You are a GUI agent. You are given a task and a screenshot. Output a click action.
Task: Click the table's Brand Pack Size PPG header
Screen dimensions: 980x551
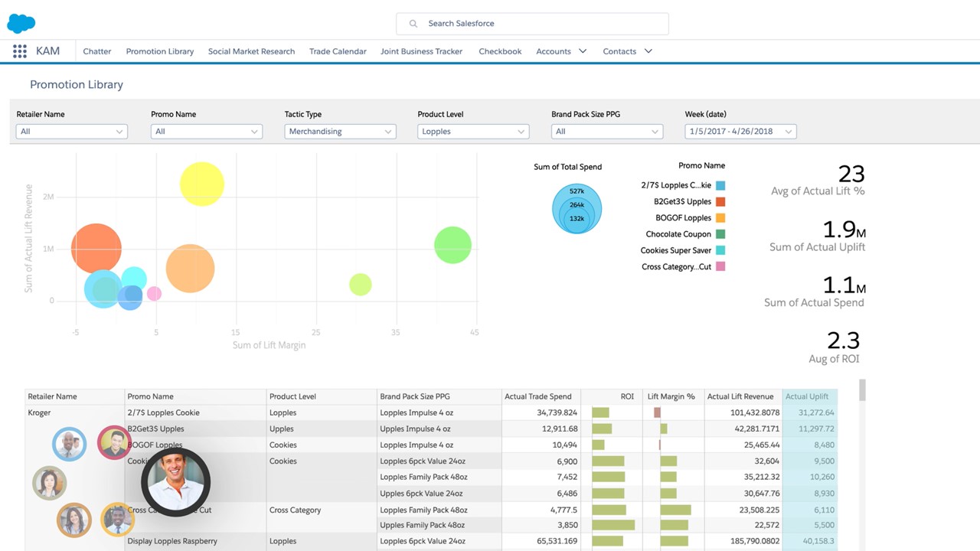(439, 396)
